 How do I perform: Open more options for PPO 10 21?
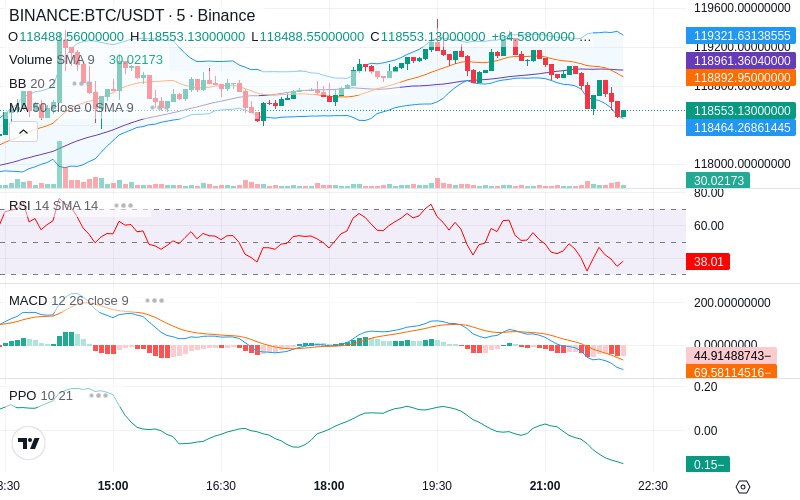(x=98, y=395)
